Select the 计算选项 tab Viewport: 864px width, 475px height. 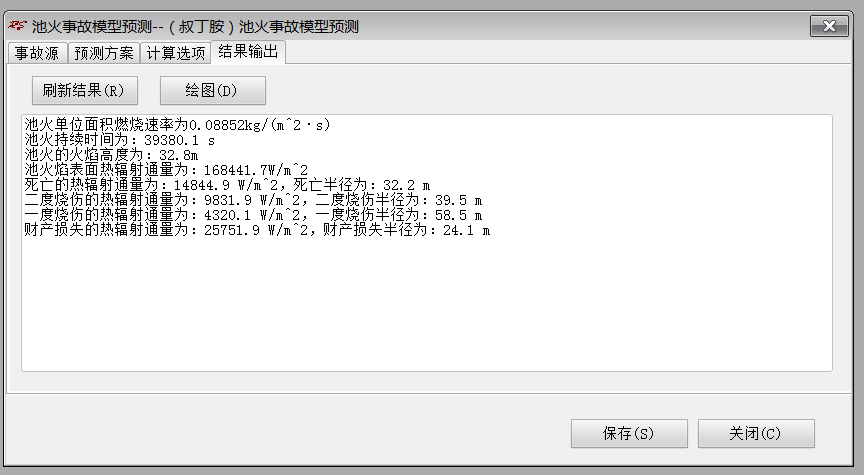pos(176,53)
